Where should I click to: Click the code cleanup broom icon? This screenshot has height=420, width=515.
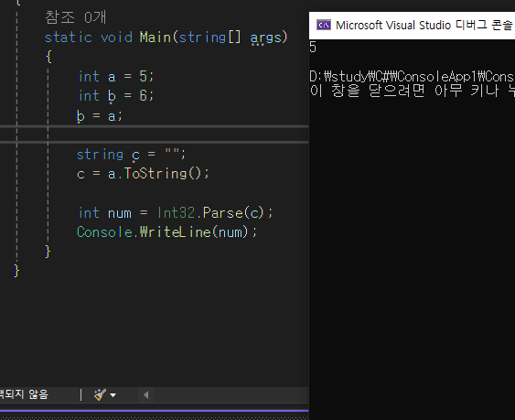point(100,394)
